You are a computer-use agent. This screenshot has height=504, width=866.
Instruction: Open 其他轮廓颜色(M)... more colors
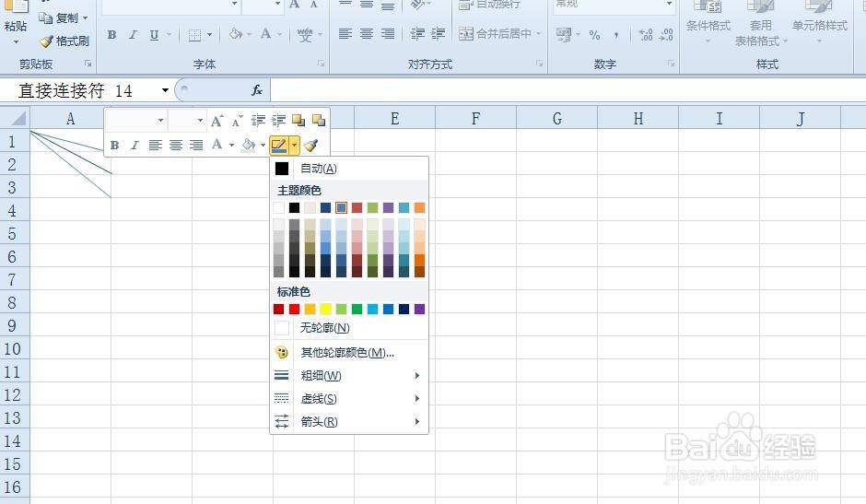[x=349, y=353]
